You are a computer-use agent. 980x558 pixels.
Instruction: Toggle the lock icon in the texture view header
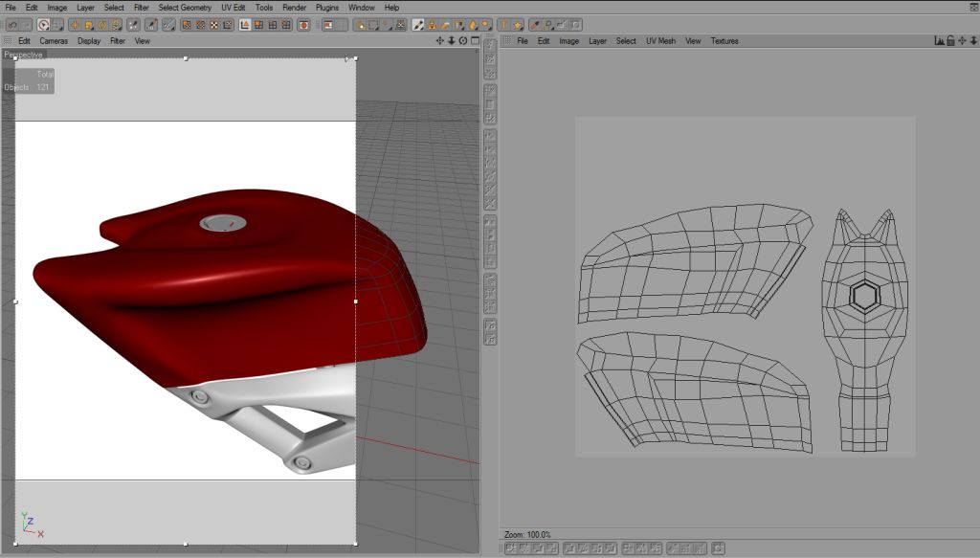click(x=951, y=41)
